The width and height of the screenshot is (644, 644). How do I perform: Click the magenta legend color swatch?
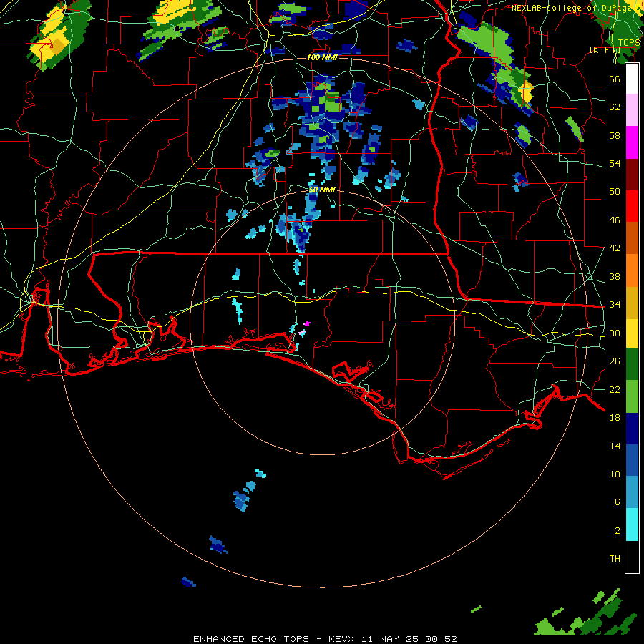(632, 142)
